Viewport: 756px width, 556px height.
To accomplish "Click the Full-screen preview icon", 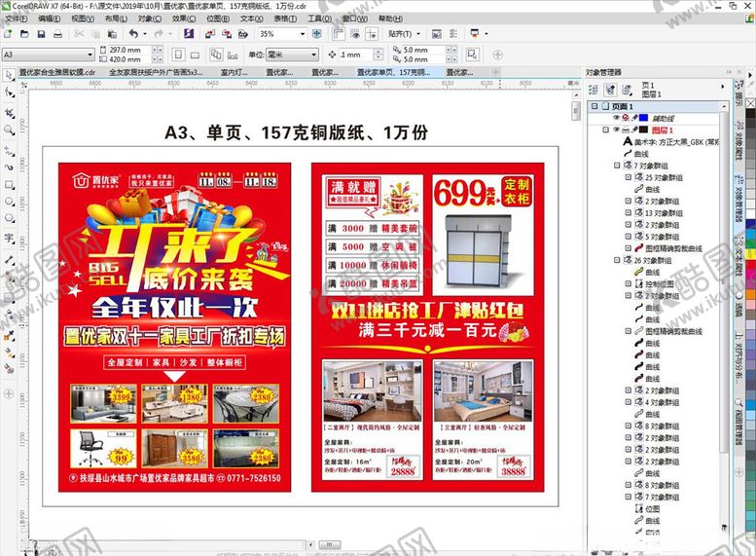I will tap(317, 34).
